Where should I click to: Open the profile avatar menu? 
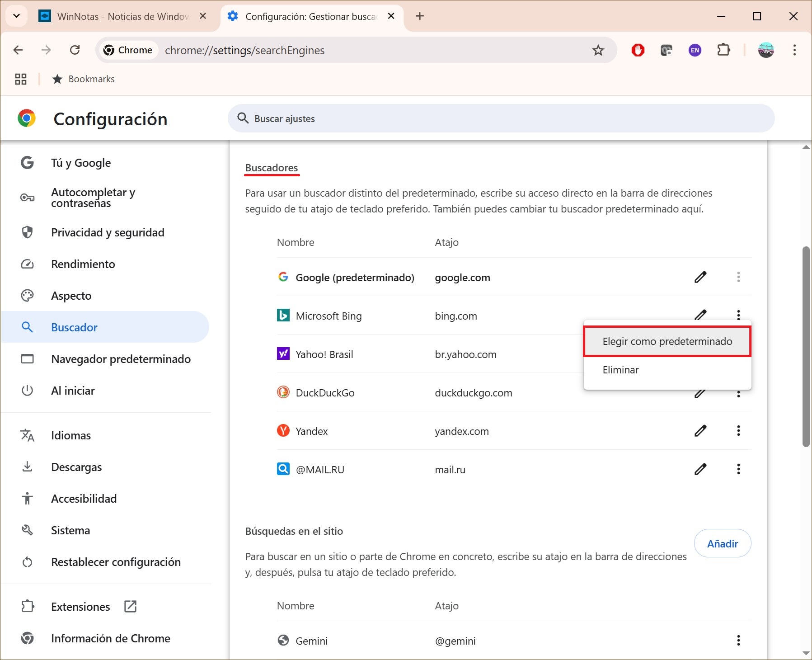point(766,50)
